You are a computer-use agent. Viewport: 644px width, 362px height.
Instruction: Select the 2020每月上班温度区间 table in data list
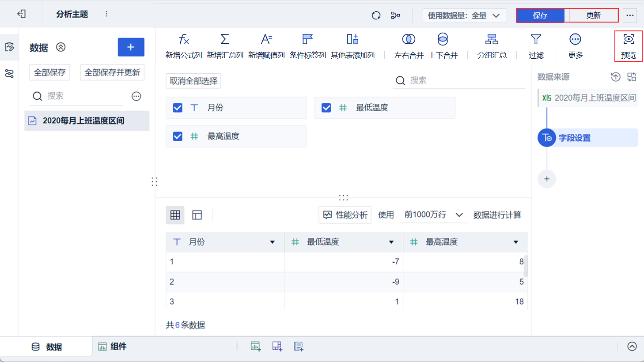coord(87,121)
